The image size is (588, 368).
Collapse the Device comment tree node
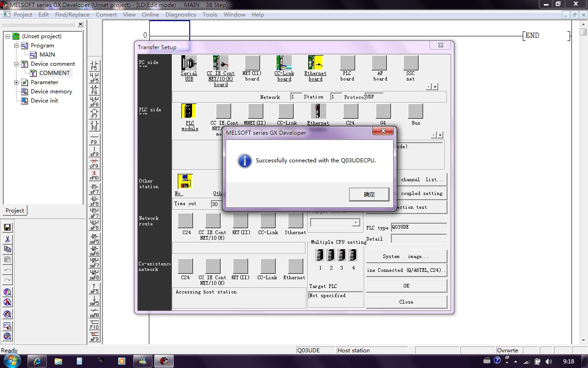(x=17, y=64)
